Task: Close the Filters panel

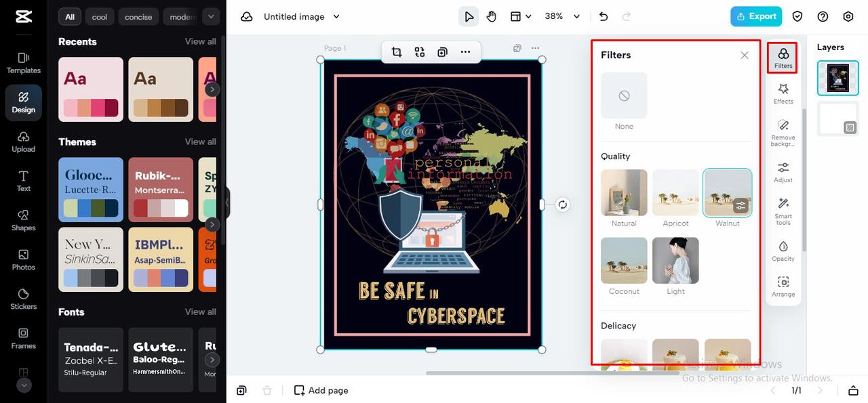Action: (x=745, y=56)
